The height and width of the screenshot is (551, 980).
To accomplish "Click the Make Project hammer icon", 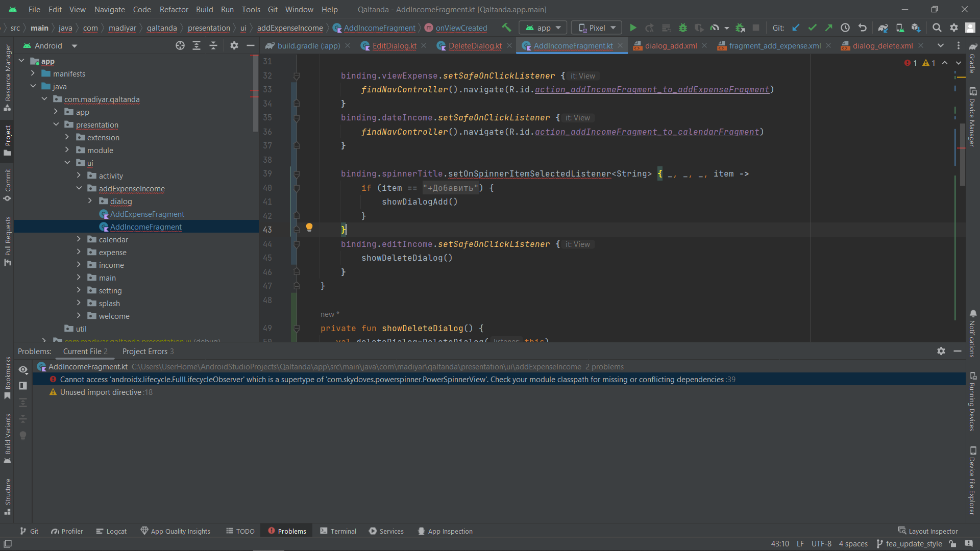I will click(x=506, y=28).
